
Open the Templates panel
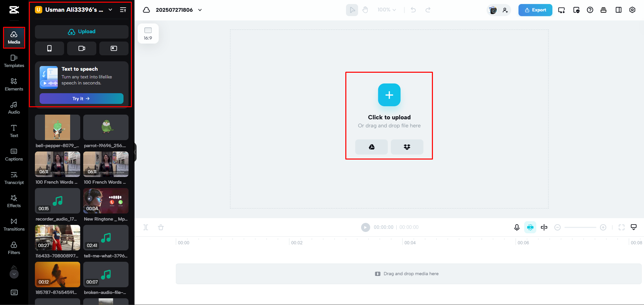14,61
